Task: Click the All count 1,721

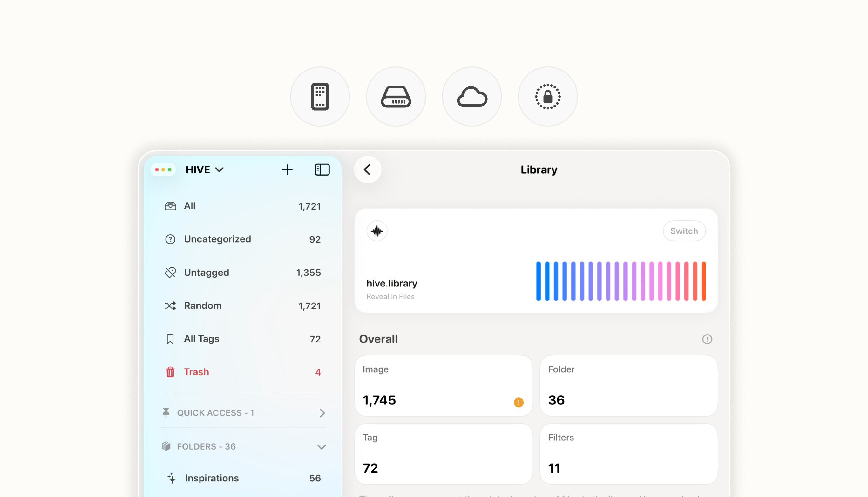Action: (x=309, y=206)
